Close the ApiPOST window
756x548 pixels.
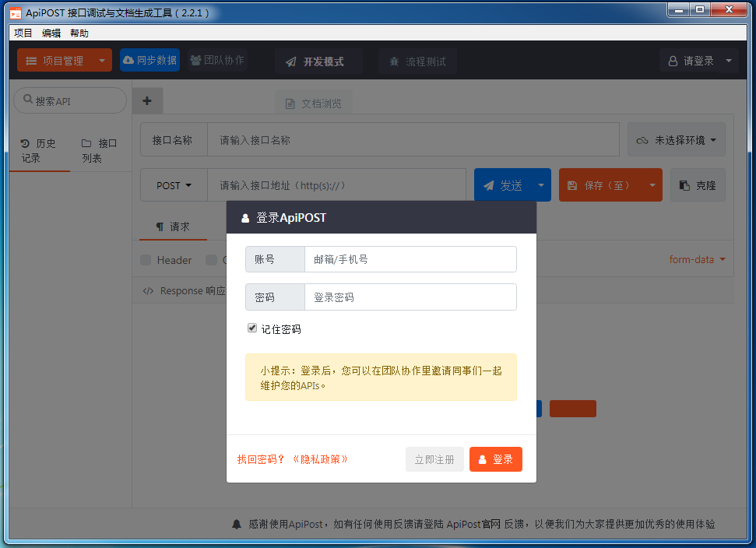[x=729, y=9]
